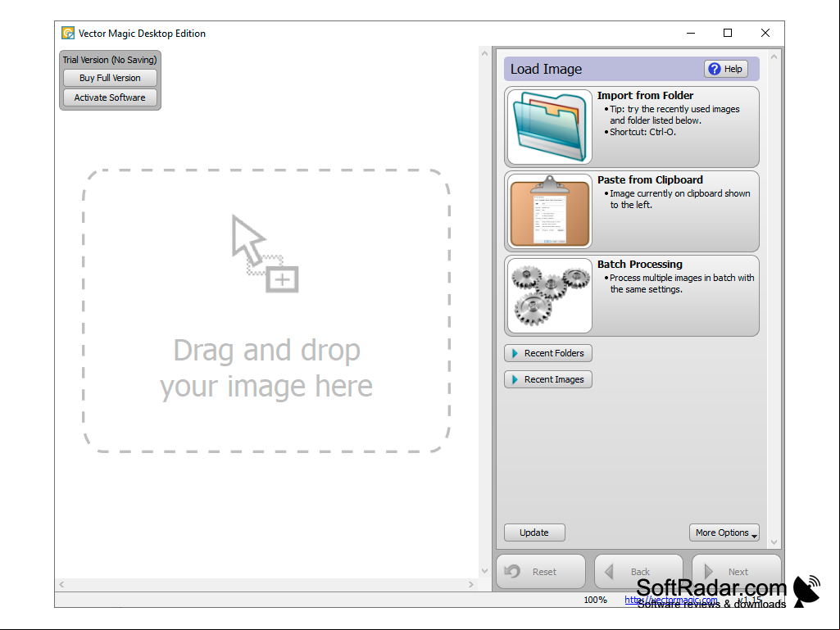Close the Vector Magic window
840x630 pixels.
point(765,34)
